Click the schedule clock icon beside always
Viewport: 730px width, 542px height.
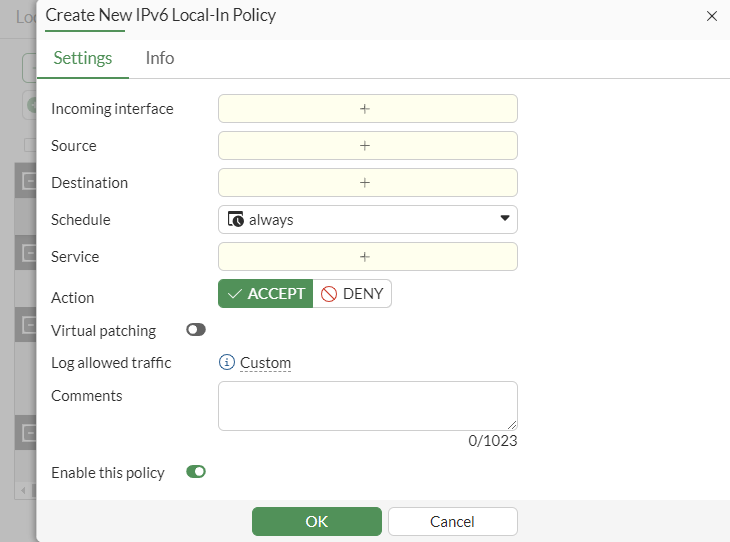click(x=236, y=220)
